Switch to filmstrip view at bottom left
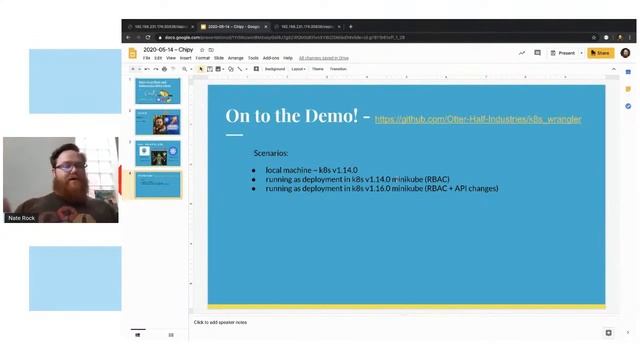Viewport: 640px width, 360px height. coord(138,335)
